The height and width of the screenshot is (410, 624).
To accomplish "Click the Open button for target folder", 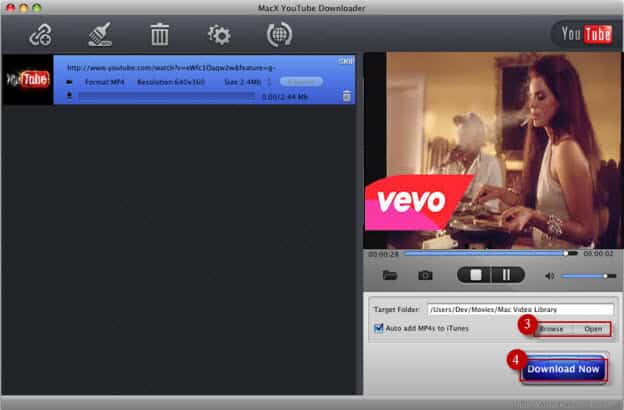I will pos(593,329).
